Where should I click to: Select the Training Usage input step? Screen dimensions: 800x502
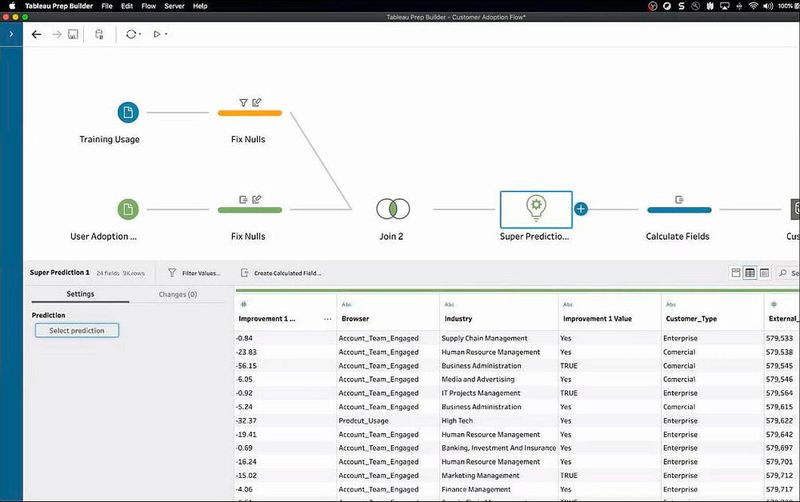(128, 112)
